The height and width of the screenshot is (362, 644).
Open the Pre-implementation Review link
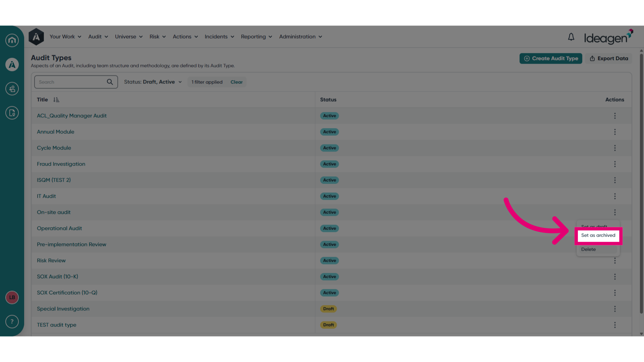pos(71,244)
